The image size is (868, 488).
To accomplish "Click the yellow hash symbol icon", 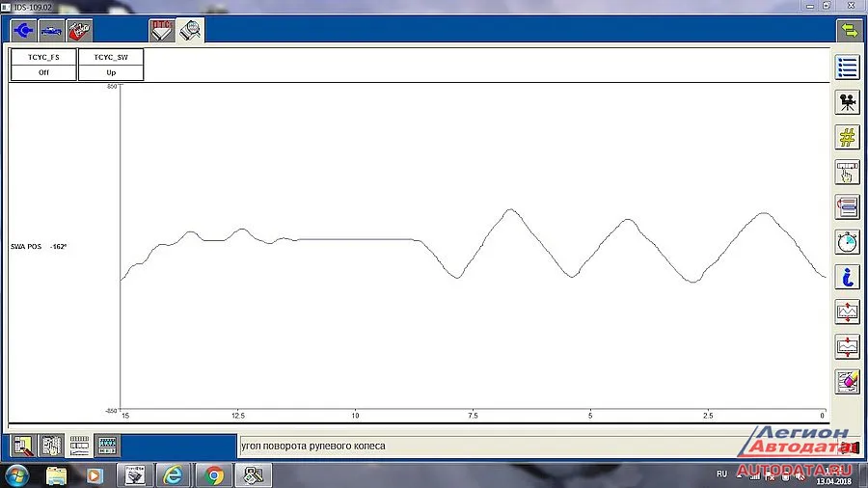I will tap(847, 137).
